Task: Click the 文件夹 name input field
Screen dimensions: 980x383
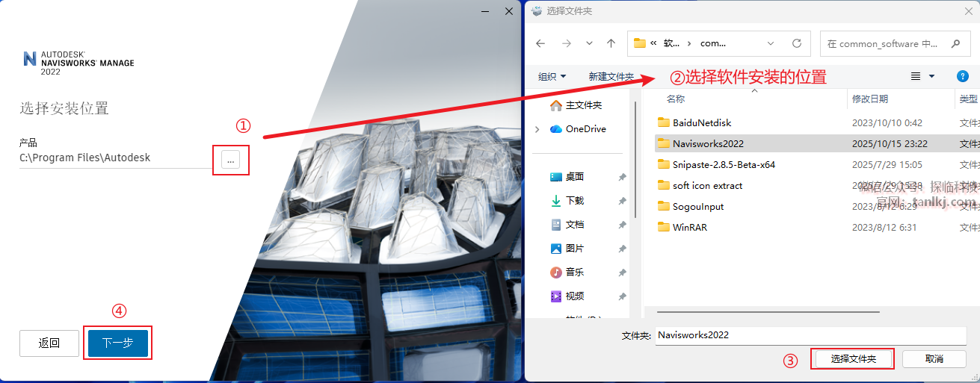Action: (811, 335)
